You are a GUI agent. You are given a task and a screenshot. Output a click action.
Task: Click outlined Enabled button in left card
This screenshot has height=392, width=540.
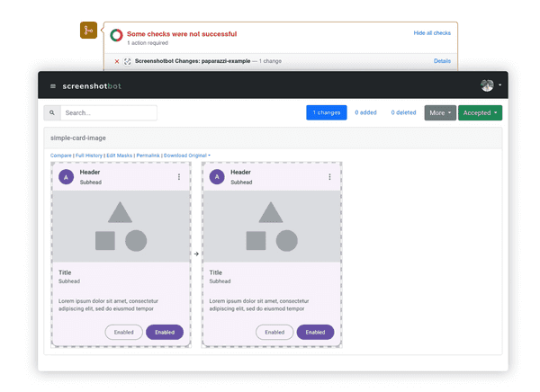pos(123,332)
